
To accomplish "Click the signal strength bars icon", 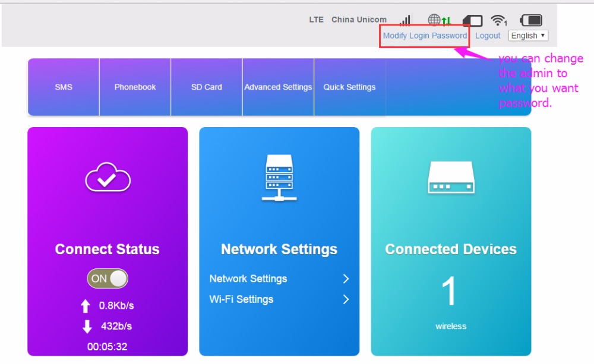I will point(405,20).
